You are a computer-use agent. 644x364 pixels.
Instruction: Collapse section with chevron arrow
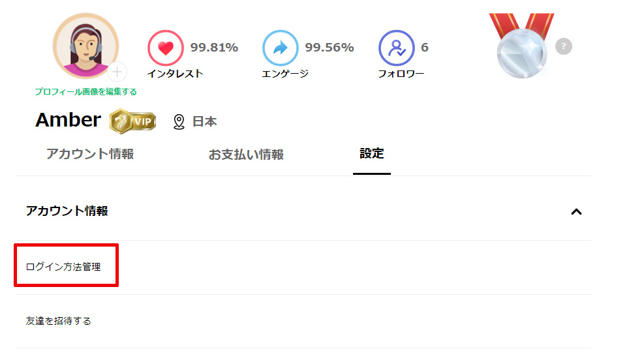click(575, 211)
